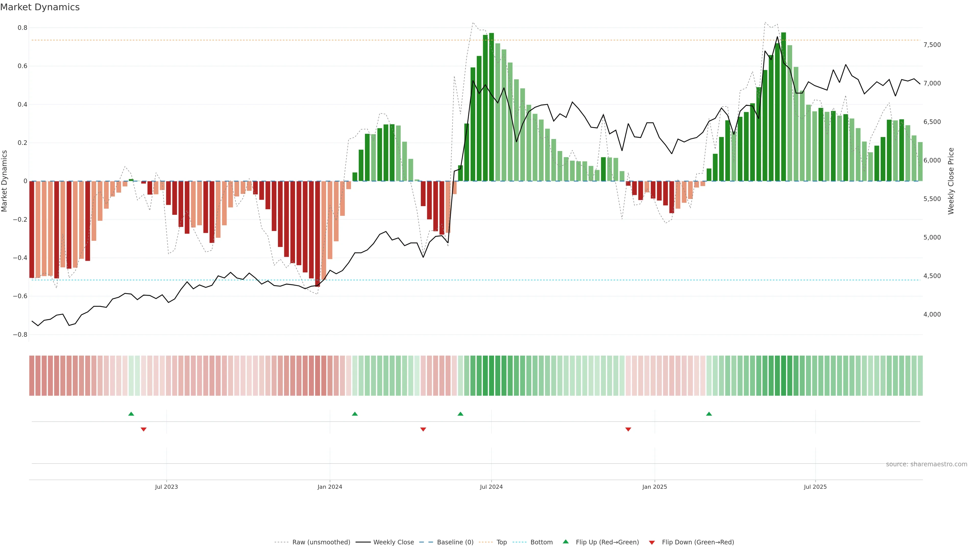This screenshot has width=980, height=551.
Task: Toggle the Baseline (0) legend entry
Action: pyautogui.click(x=455, y=542)
